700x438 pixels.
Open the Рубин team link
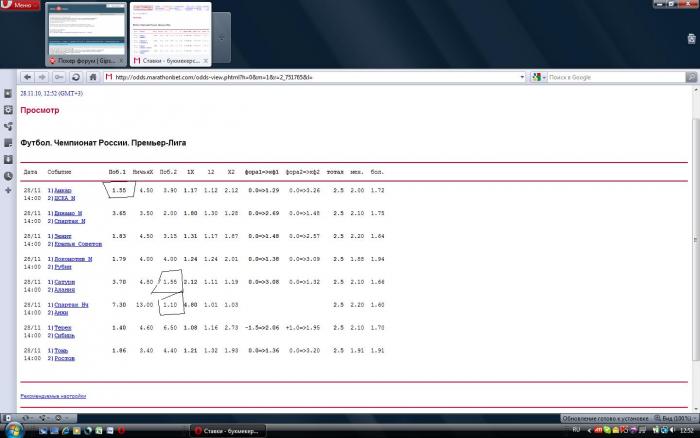point(63,267)
